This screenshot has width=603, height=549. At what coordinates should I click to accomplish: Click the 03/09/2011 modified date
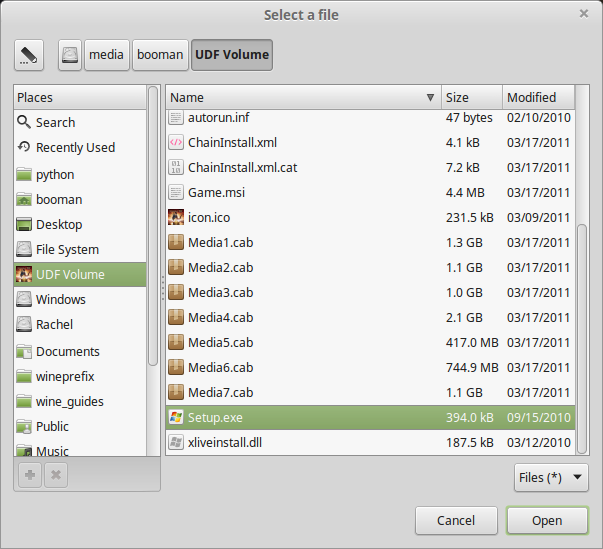point(538,218)
